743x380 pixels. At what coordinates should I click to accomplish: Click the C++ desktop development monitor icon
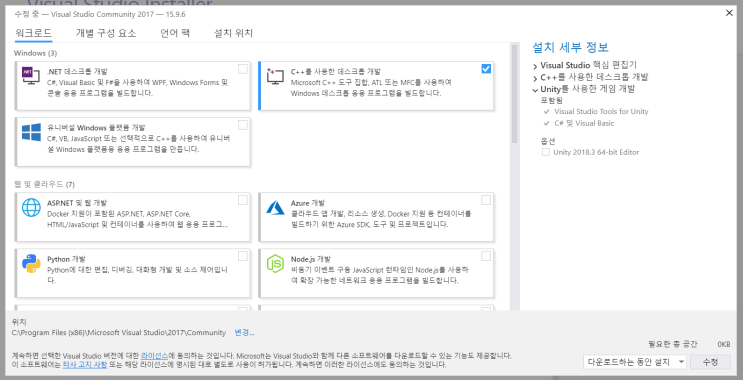(274, 75)
